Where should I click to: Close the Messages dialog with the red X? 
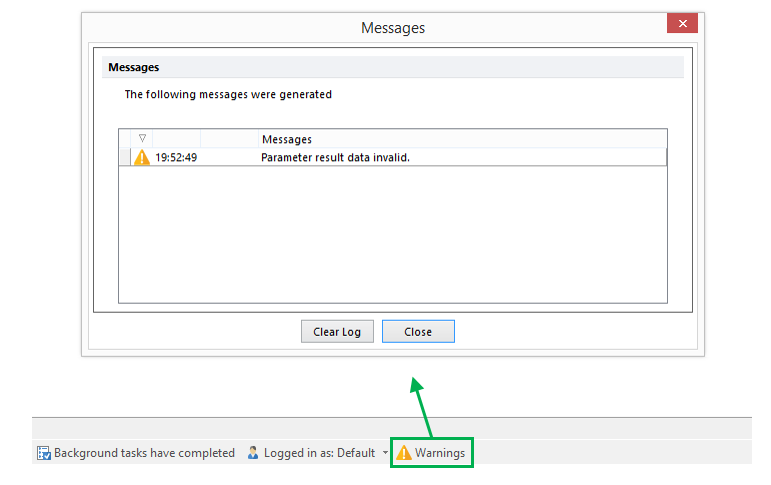coord(682,25)
